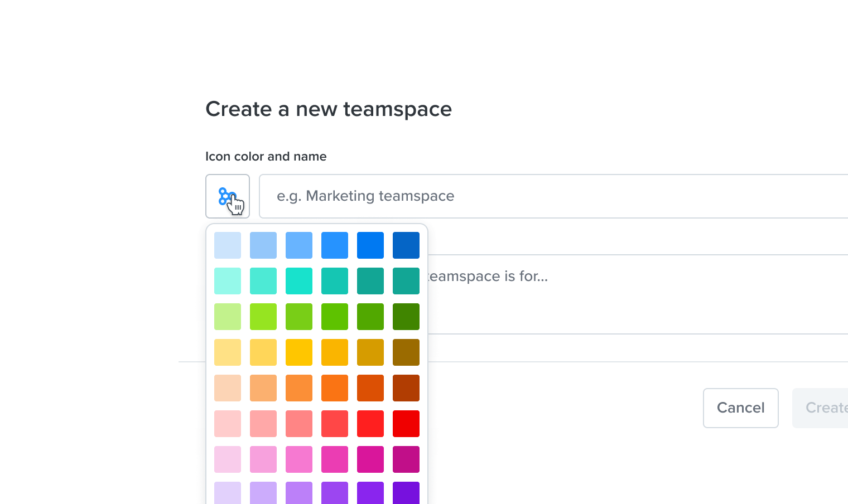Select the last swatch in the teal row
The image size is (848, 504).
click(406, 281)
